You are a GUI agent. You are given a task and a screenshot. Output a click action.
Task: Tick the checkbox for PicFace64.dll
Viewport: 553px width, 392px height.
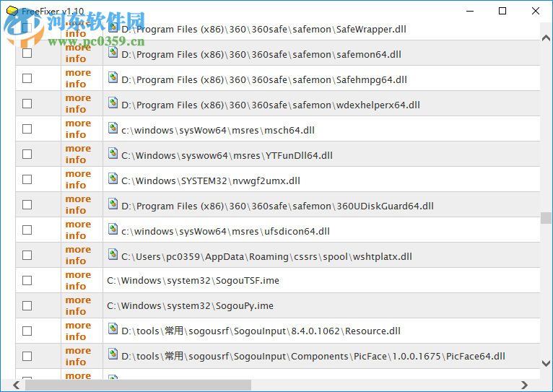[27, 357]
